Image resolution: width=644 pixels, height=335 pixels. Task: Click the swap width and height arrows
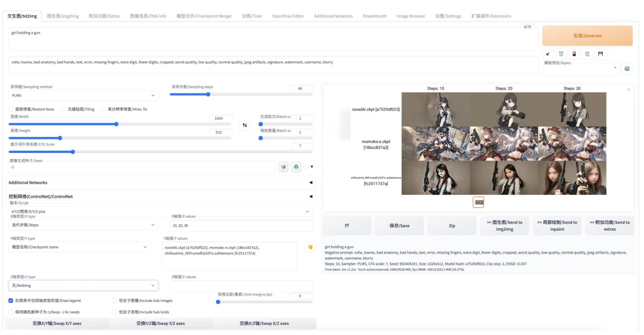[x=245, y=125]
